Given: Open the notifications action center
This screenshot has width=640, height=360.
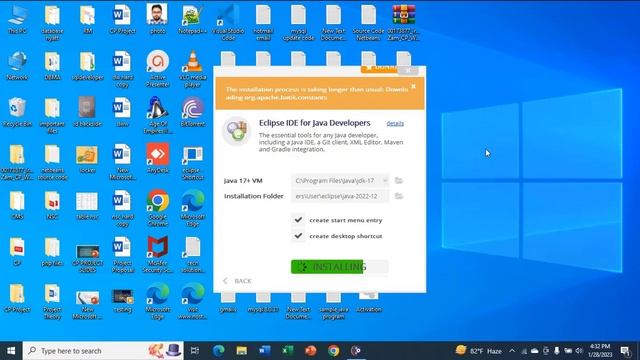Looking at the screenshot, I should pyautogui.click(x=625, y=351).
